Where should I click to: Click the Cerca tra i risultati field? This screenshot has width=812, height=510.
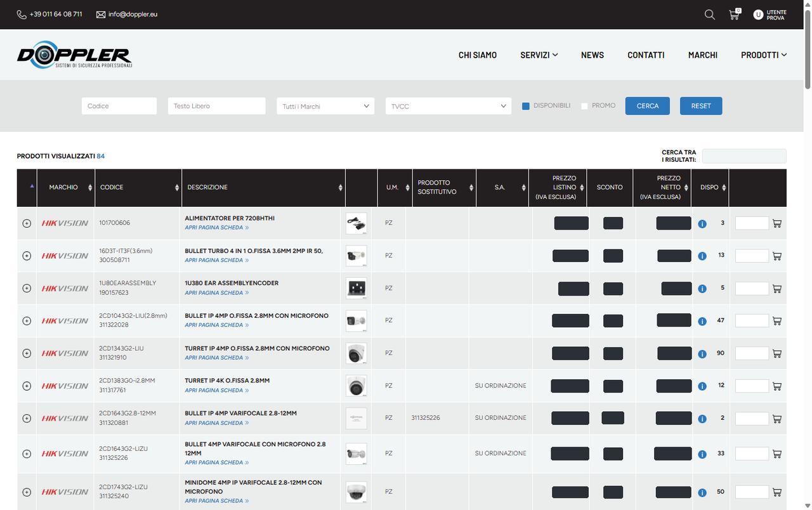tap(744, 156)
